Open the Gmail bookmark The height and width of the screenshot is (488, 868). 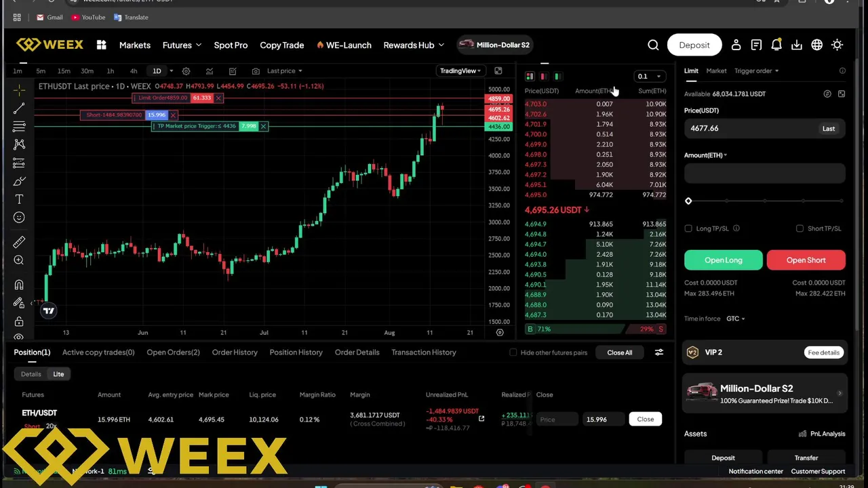coord(50,17)
